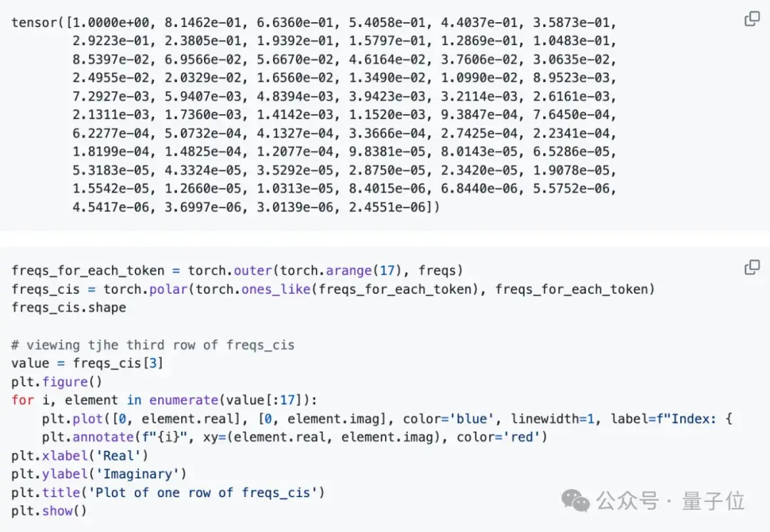Click the 量子位 account name
The image size is (770, 532).
[x=713, y=501]
